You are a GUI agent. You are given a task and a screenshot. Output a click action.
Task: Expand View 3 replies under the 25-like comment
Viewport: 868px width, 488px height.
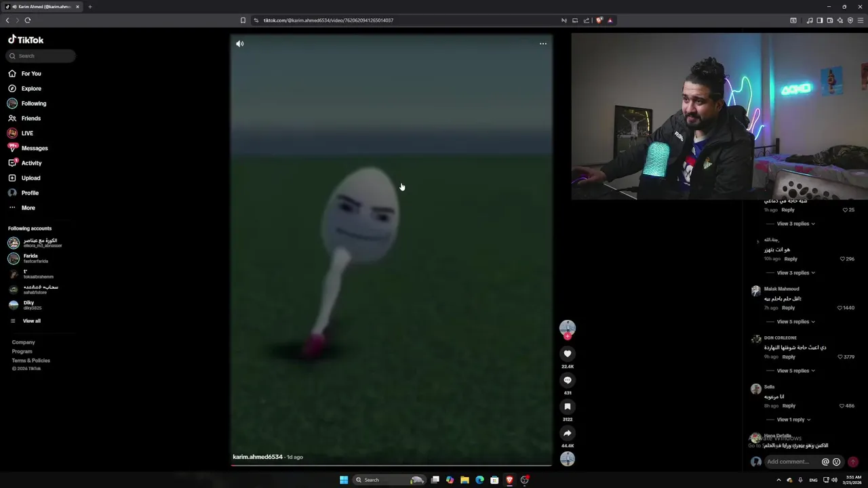[795, 224]
